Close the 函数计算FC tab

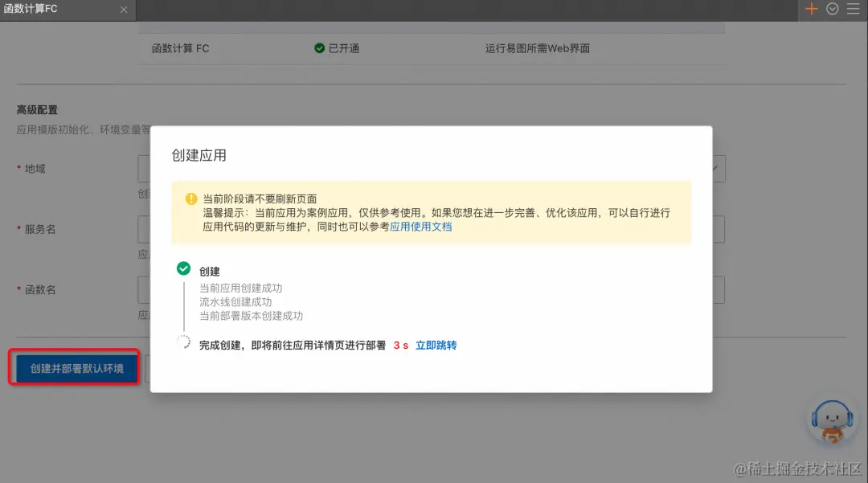(123, 10)
